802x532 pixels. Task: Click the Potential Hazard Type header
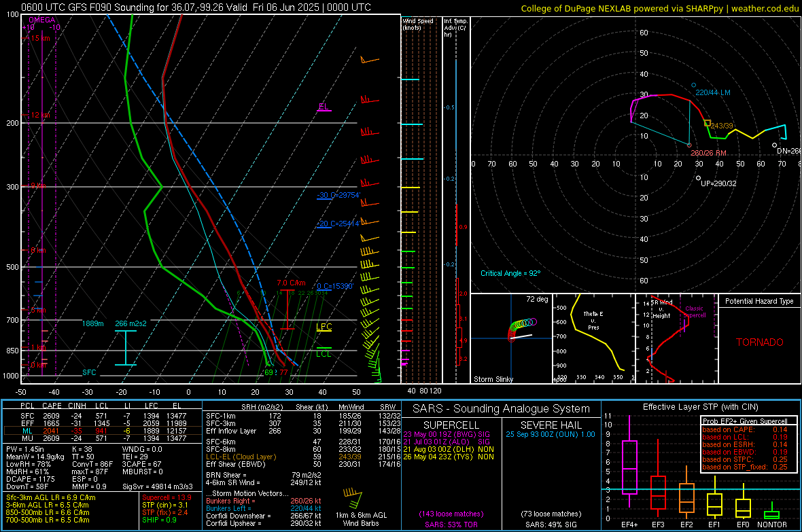(x=759, y=301)
